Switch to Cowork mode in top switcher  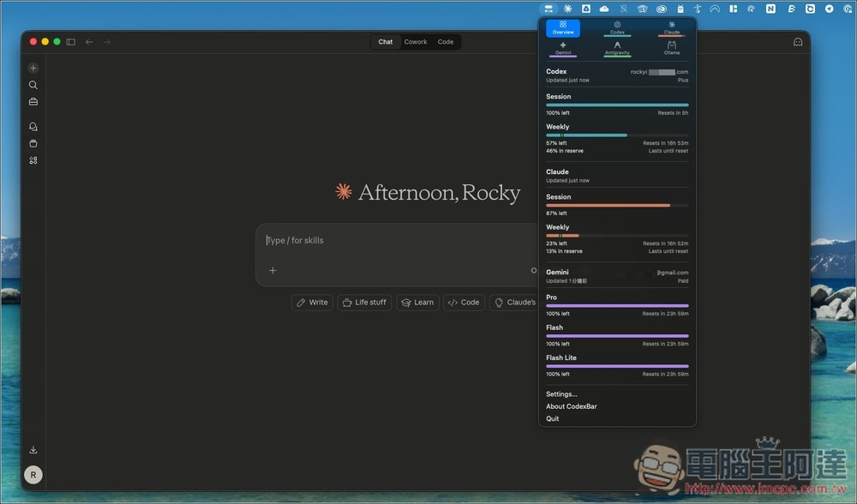(x=416, y=42)
